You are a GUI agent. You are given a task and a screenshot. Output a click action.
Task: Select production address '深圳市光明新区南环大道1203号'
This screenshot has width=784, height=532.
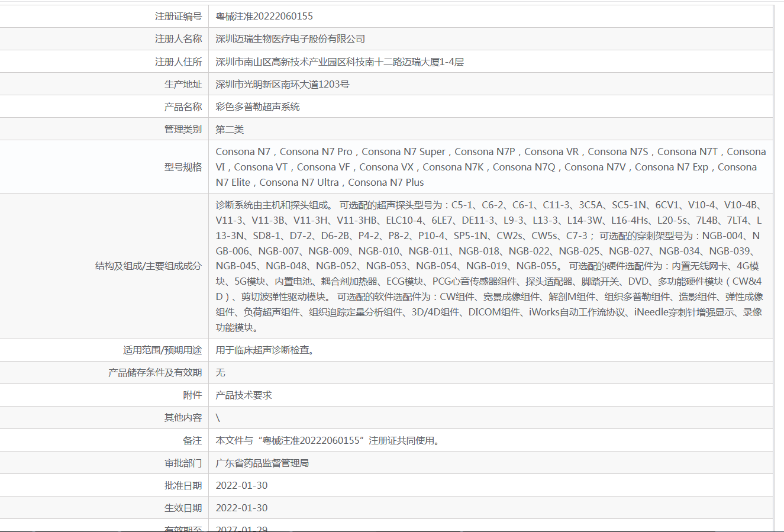[283, 84]
